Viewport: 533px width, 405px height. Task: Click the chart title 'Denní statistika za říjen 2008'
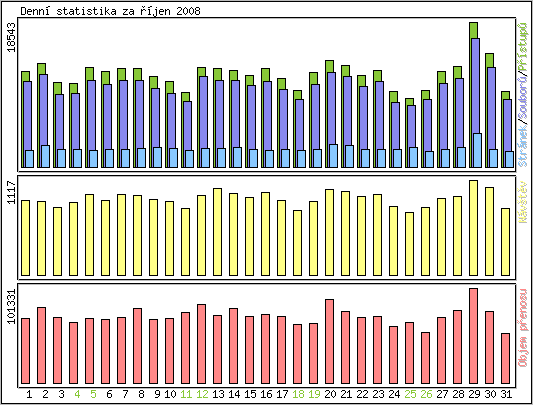[x=110, y=11]
